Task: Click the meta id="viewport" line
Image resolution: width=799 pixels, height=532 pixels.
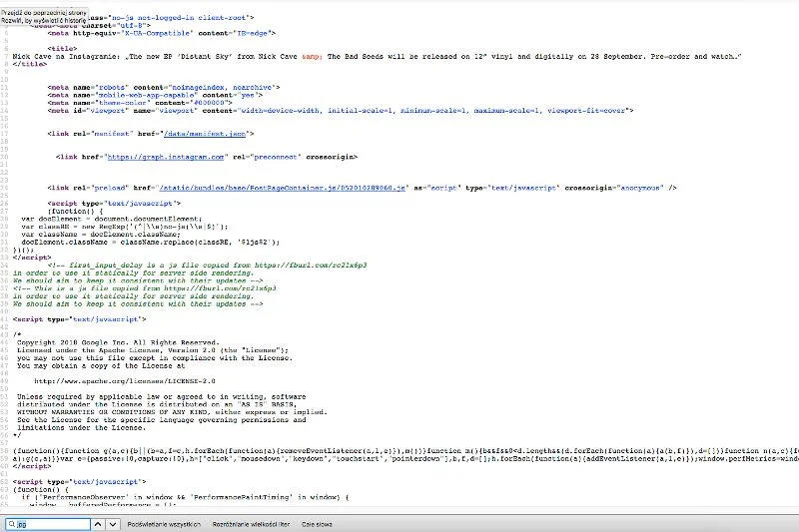Action: (341, 111)
